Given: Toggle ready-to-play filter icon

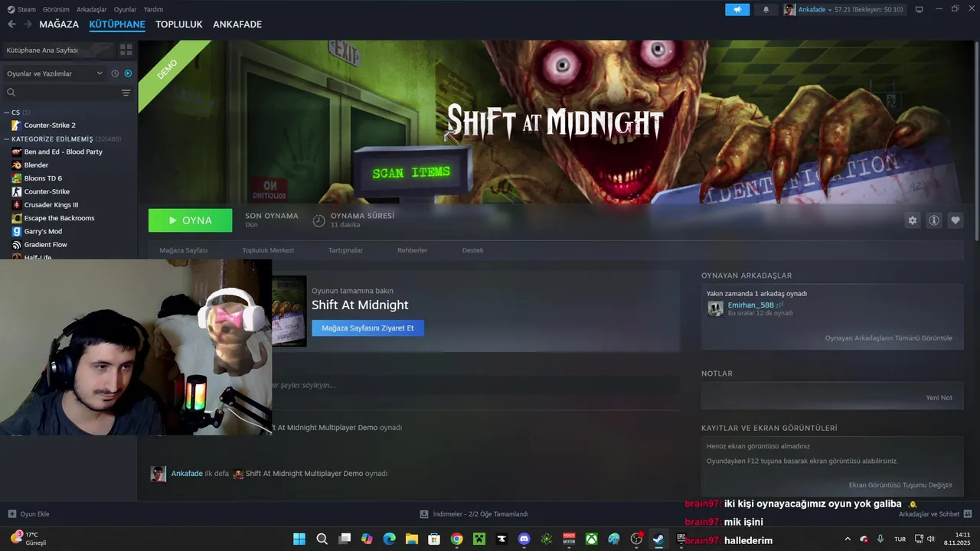Looking at the screenshot, I should (x=128, y=73).
